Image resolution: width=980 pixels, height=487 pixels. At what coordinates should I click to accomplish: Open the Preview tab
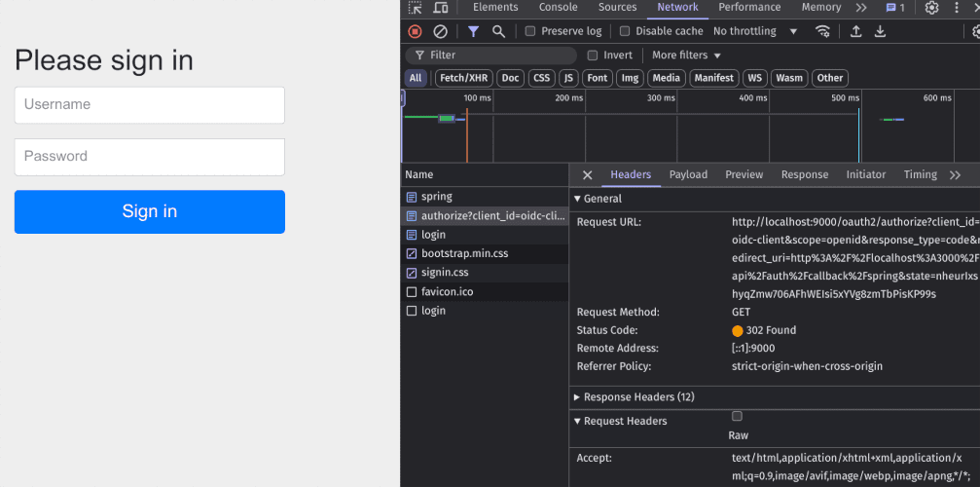744,175
